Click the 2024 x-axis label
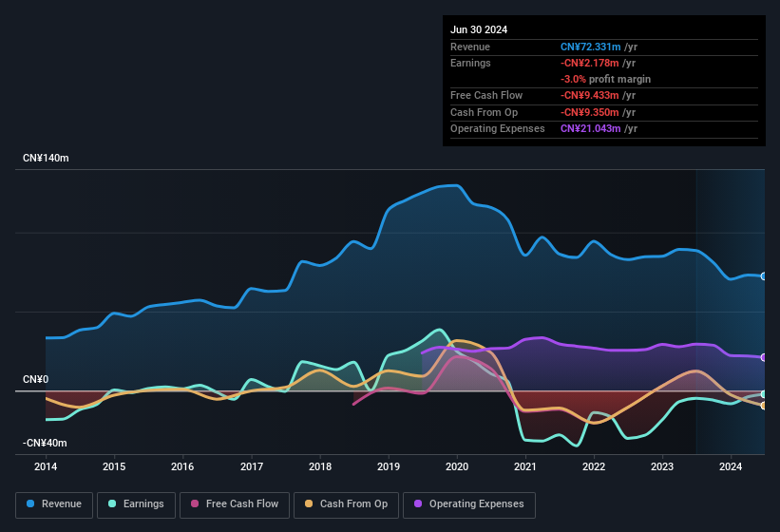Image resolution: width=780 pixels, height=532 pixels. (731, 466)
